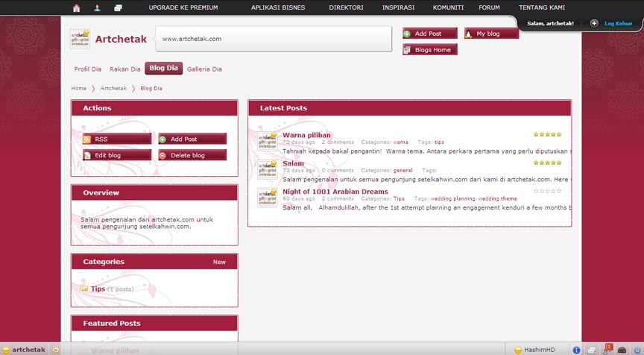Image resolution: width=644 pixels, height=355 pixels.
Task: Click the dark cap icon in bottom bar
Action: 622,350
